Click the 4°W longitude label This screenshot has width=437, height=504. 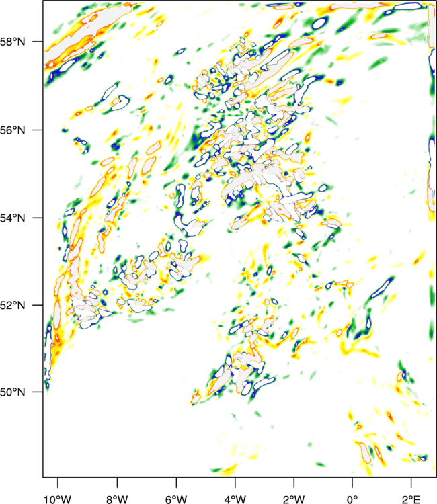tap(235, 499)
